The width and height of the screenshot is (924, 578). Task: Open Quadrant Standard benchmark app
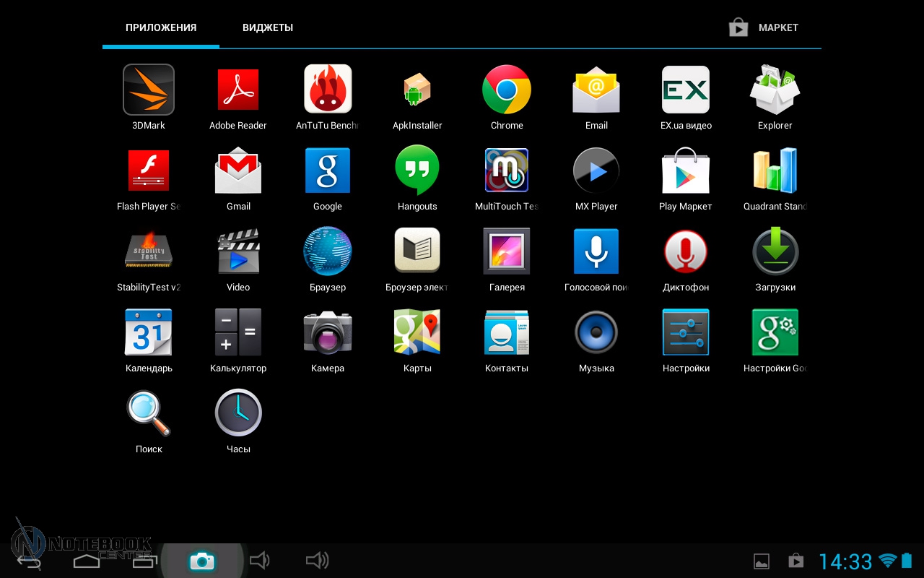click(x=775, y=171)
